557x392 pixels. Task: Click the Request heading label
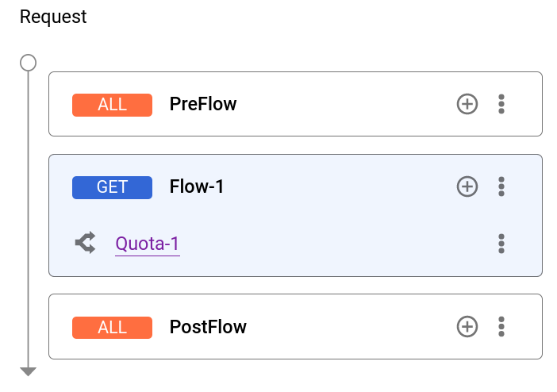[x=53, y=17]
